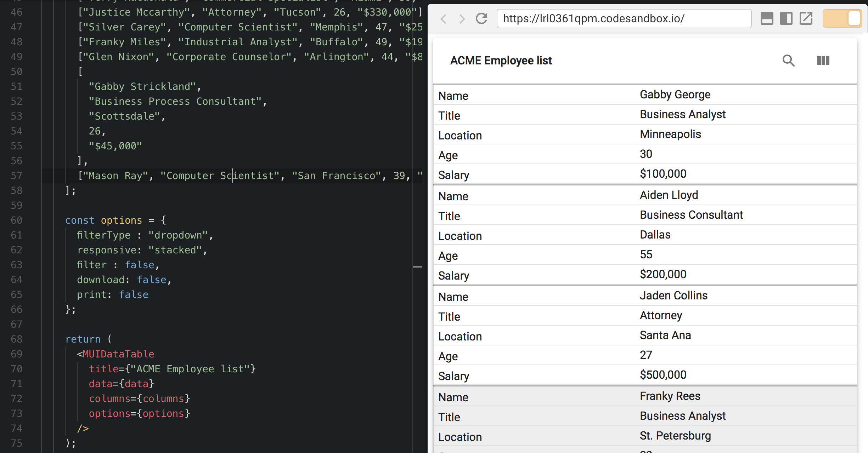Turn off the orange preview toggle switch
The image size is (868, 453).
click(x=842, y=18)
